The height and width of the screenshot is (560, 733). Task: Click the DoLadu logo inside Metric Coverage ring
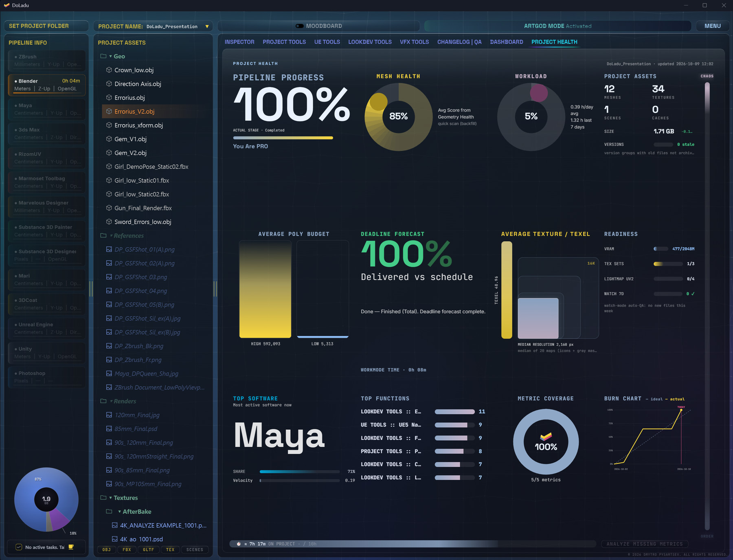tap(546, 436)
